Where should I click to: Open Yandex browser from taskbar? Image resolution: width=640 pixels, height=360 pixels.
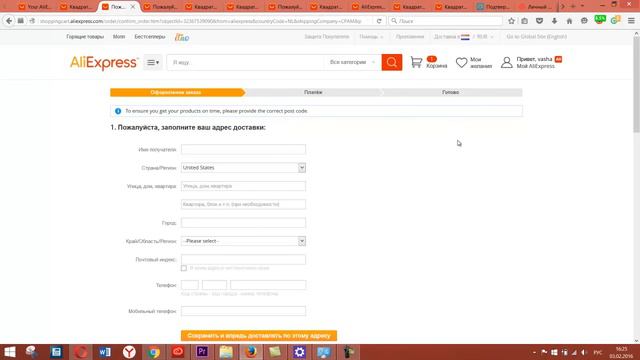click(x=129, y=352)
